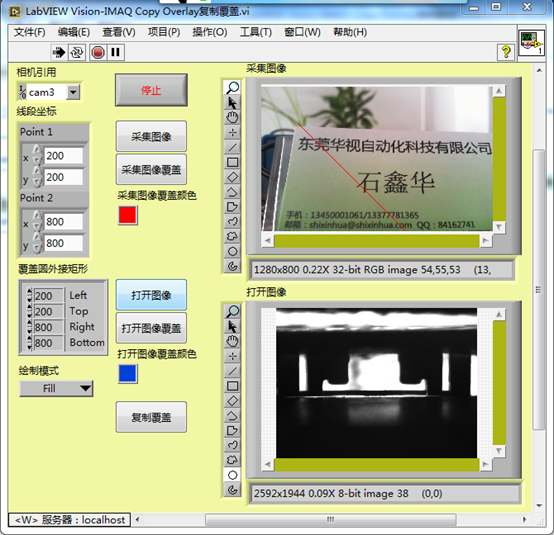This screenshot has width=554, height=535.
Task: Click the 采集图像覆盖 button
Action: (x=151, y=169)
